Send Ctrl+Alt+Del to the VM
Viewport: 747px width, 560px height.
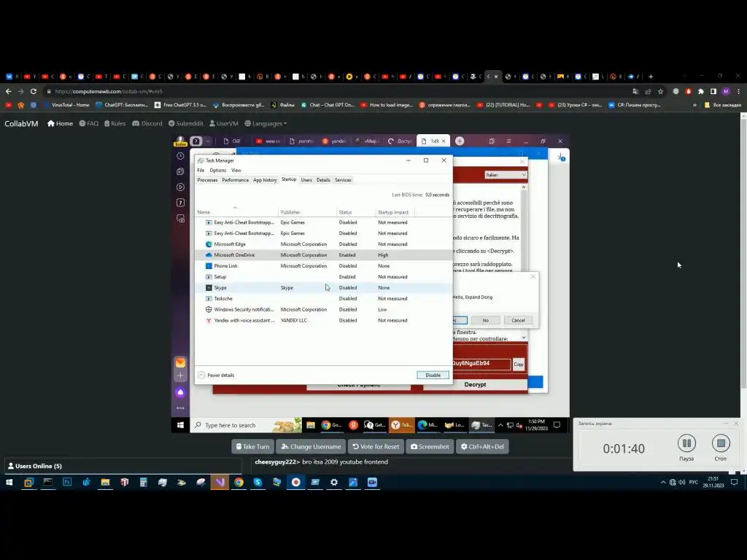point(482,447)
